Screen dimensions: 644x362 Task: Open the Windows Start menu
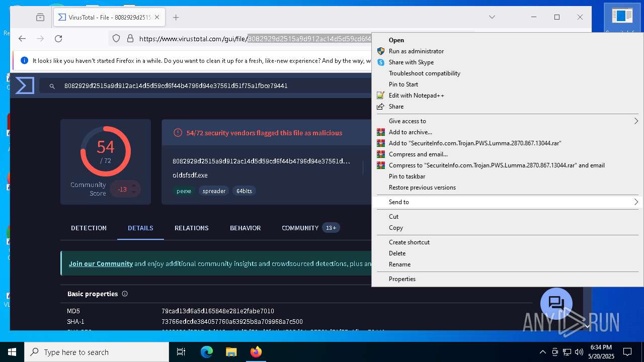[x=12, y=352]
